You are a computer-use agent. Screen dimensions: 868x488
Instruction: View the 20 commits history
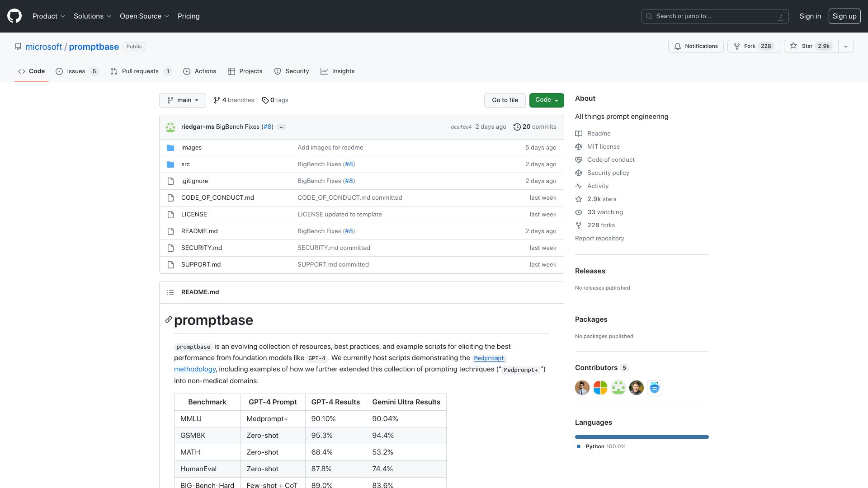(535, 127)
